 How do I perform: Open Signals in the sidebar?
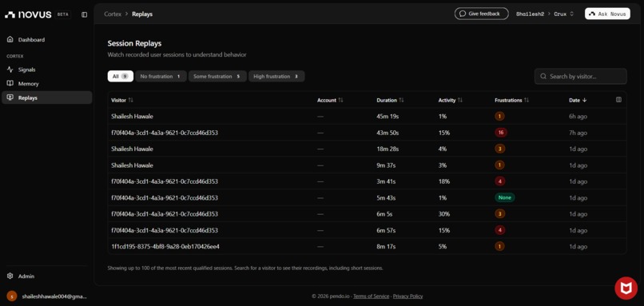[46, 70]
